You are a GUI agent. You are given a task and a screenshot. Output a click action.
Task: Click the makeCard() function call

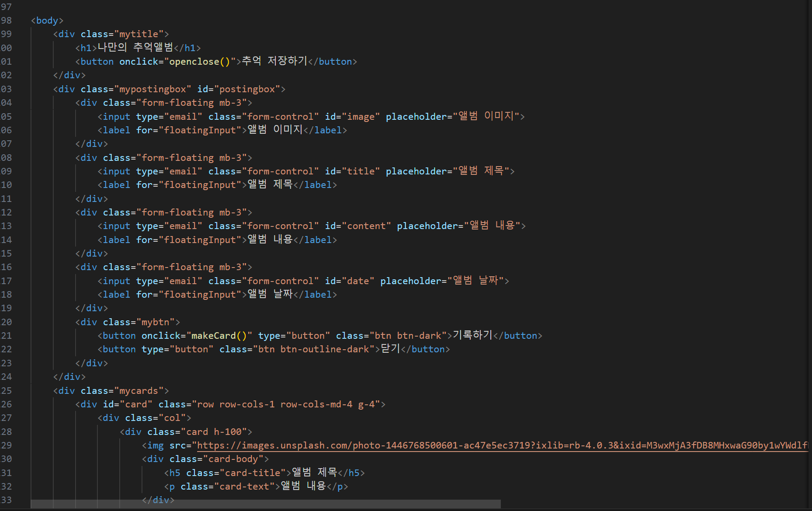pyautogui.click(x=219, y=336)
